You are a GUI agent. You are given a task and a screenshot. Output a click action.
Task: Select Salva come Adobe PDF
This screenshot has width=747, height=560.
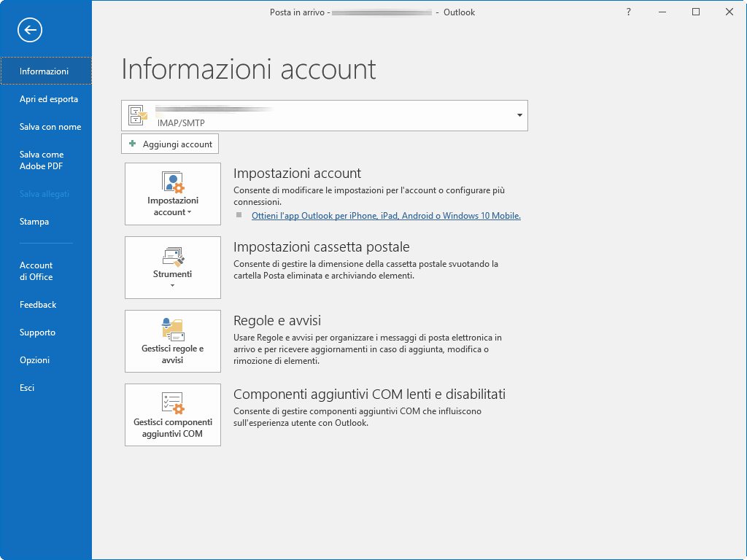coord(42,160)
